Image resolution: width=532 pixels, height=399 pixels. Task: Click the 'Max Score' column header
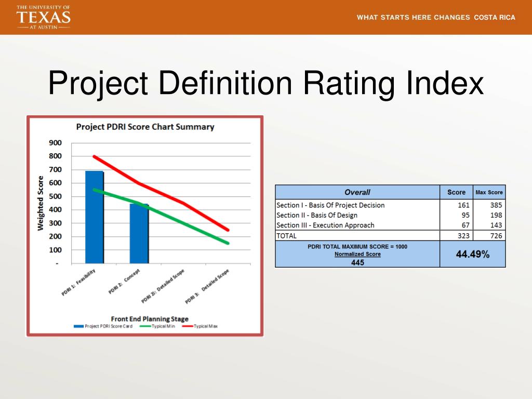point(489,192)
